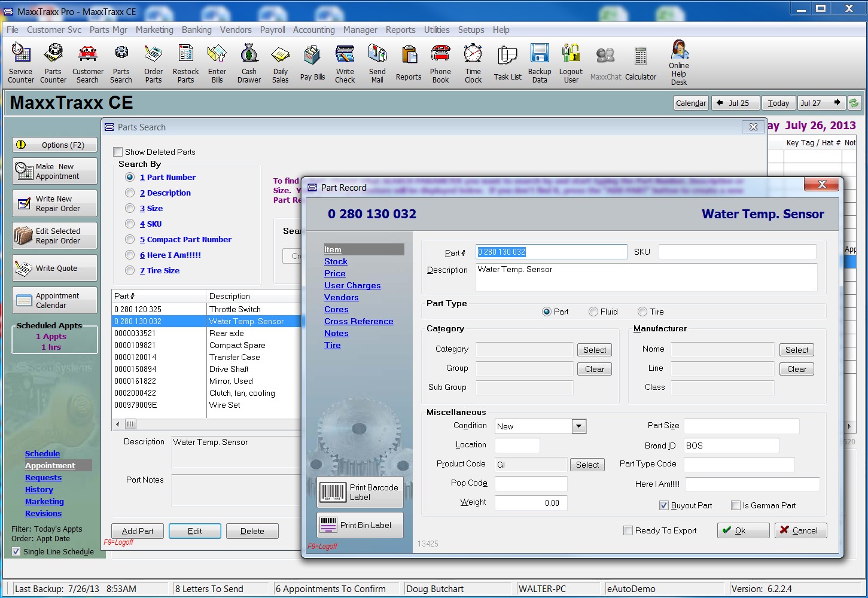The image size is (868, 598).
Task: Launch Customer Search from the toolbar
Action: (88, 63)
